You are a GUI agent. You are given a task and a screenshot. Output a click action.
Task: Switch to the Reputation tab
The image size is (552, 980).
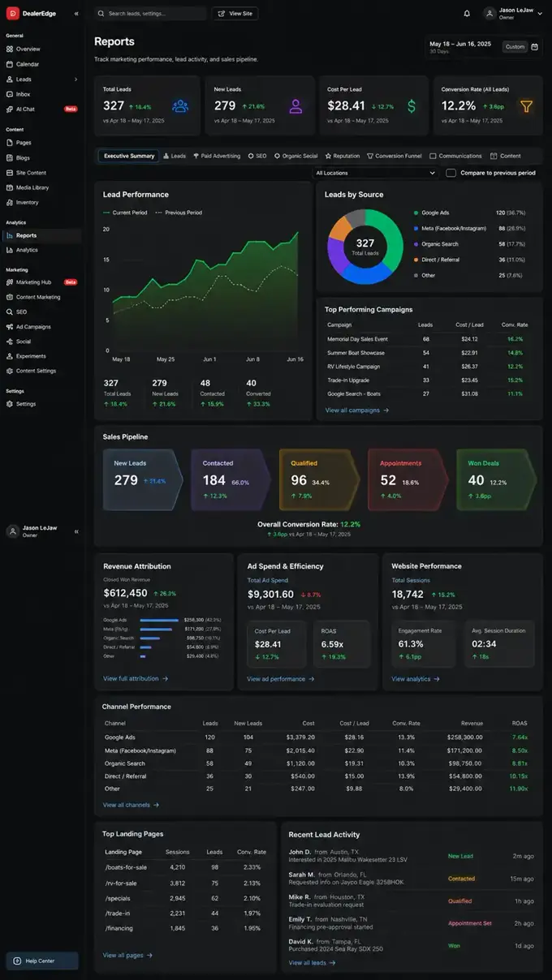point(343,156)
